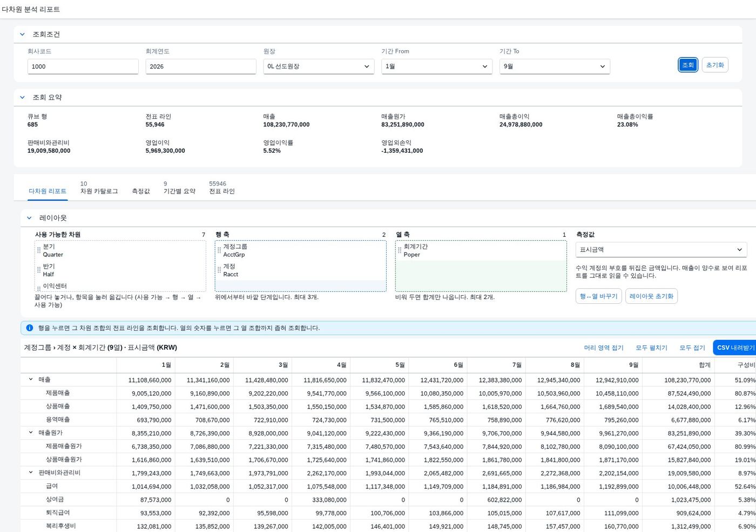Open the 측정값 tab
The height and width of the screenshot is (532, 756).
coord(141,191)
